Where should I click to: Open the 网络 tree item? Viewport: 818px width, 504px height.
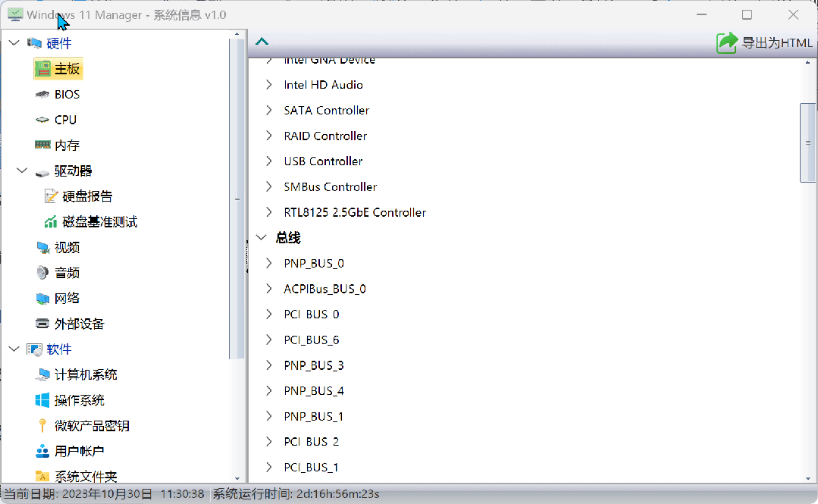pyautogui.click(x=67, y=299)
